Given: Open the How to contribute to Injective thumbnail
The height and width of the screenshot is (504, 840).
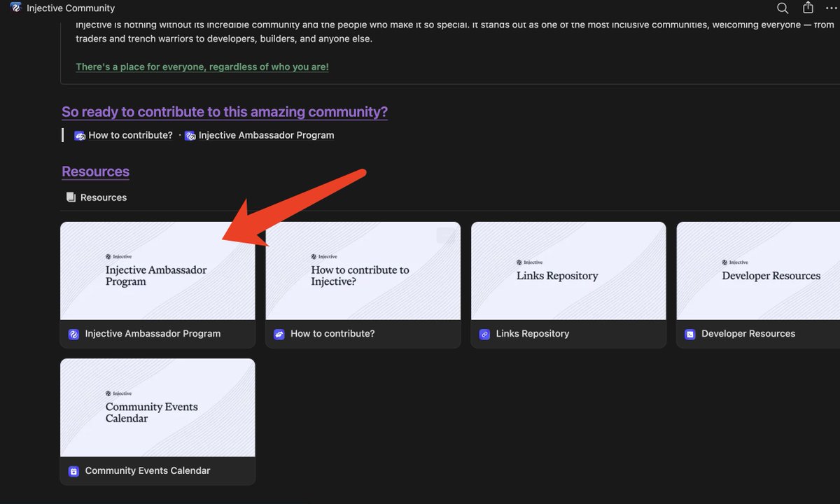Looking at the screenshot, I should click(x=363, y=271).
